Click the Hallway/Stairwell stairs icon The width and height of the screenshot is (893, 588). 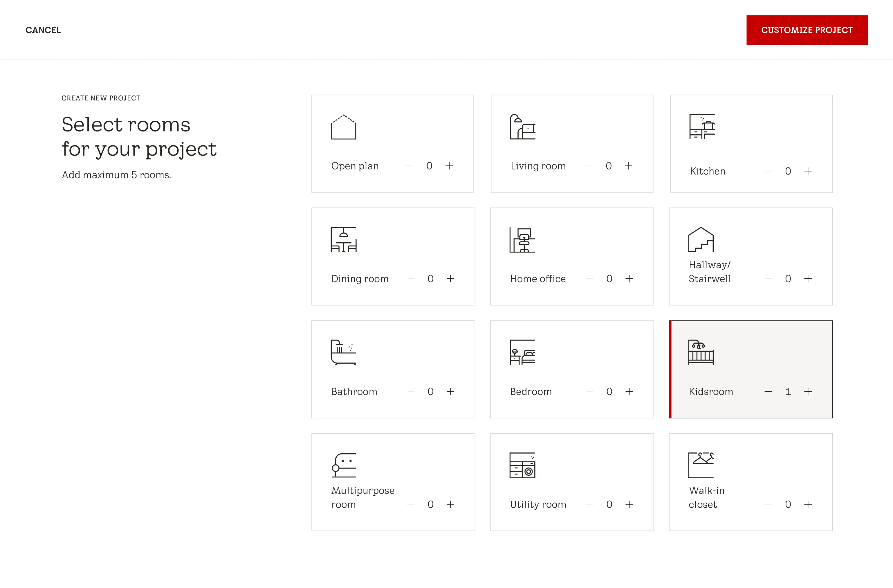701,239
